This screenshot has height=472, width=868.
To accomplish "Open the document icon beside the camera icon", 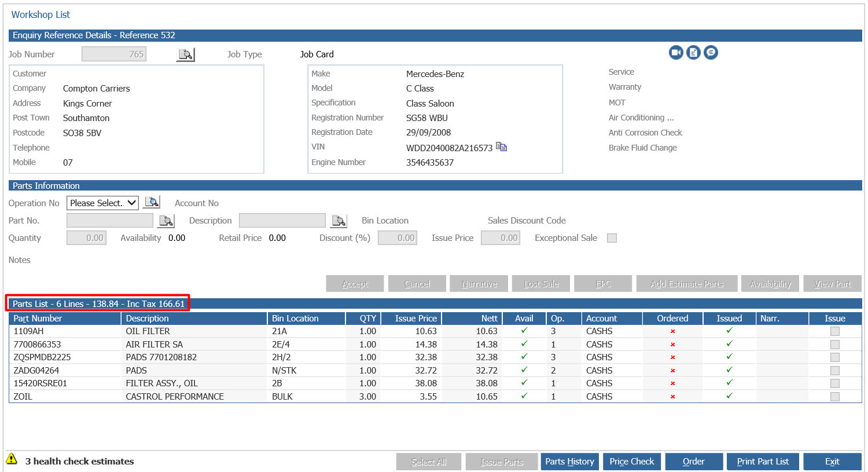I will click(693, 53).
